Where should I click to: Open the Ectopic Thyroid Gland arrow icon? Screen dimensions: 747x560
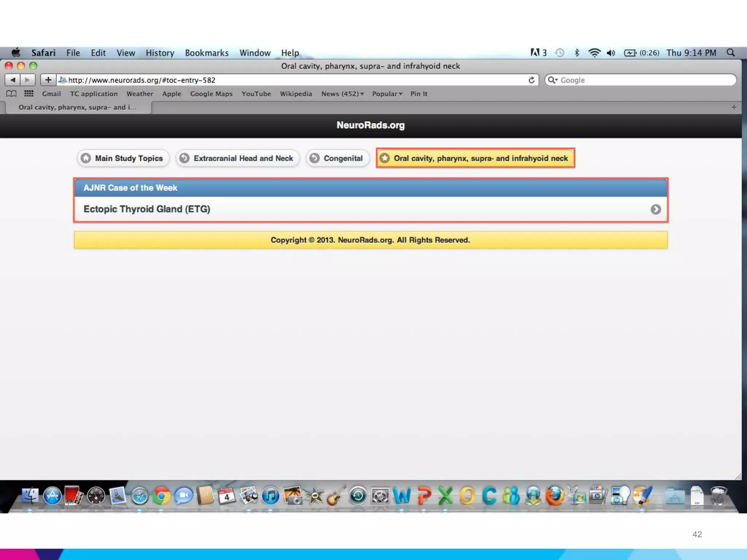pos(655,209)
